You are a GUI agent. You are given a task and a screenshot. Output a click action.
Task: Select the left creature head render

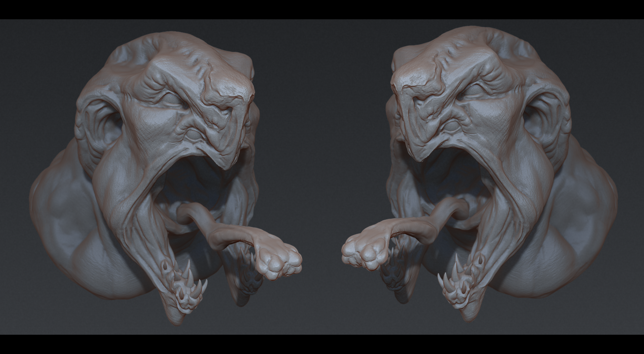click(x=165, y=179)
